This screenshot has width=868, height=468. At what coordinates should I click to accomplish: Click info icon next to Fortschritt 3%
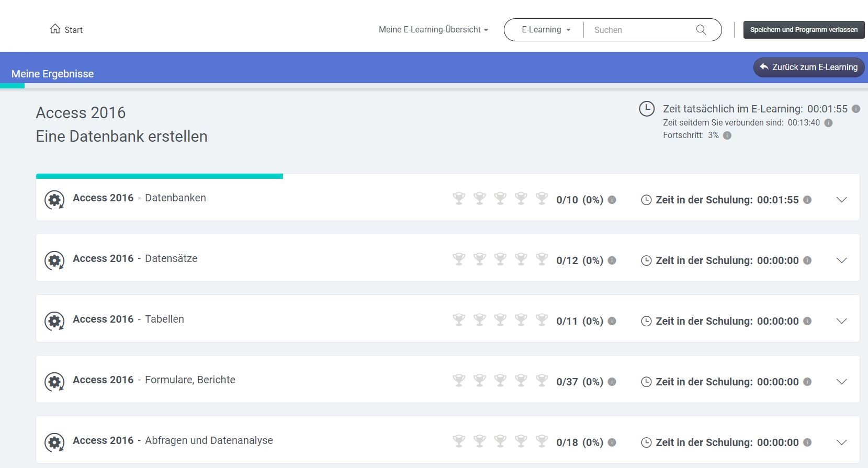pos(727,135)
